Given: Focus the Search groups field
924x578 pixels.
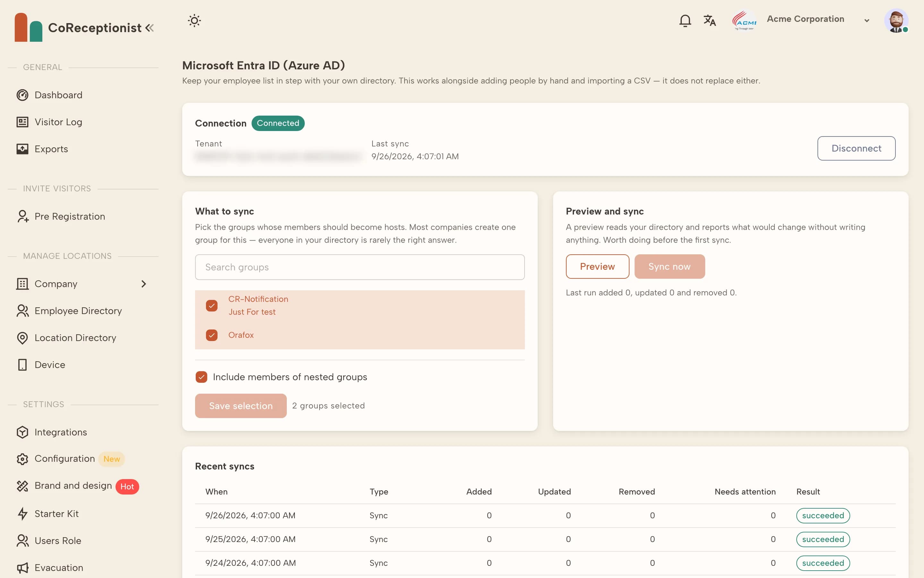Looking at the screenshot, I should [360, 267].
